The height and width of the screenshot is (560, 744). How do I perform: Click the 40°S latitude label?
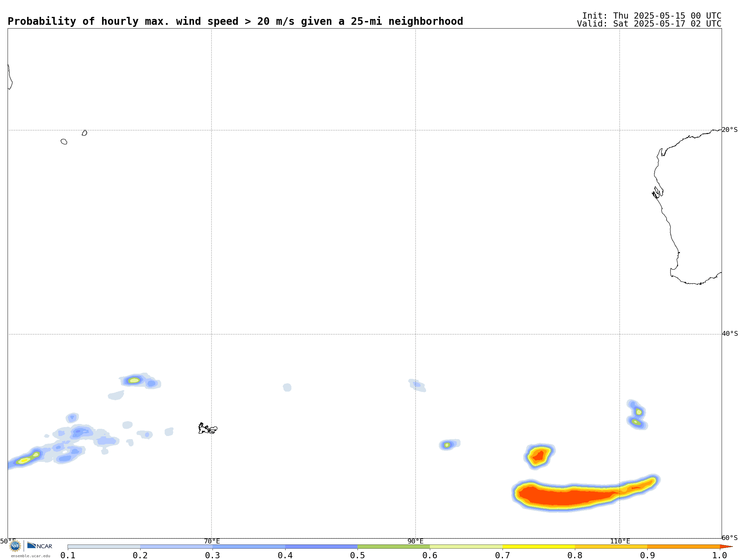tap(730, 334)
